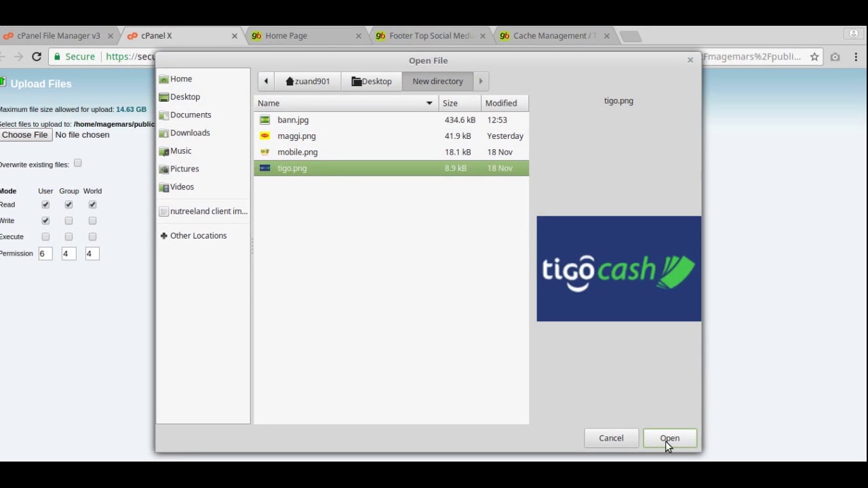Click the Choose File button
868x488 pixels.
pos(24,134)
